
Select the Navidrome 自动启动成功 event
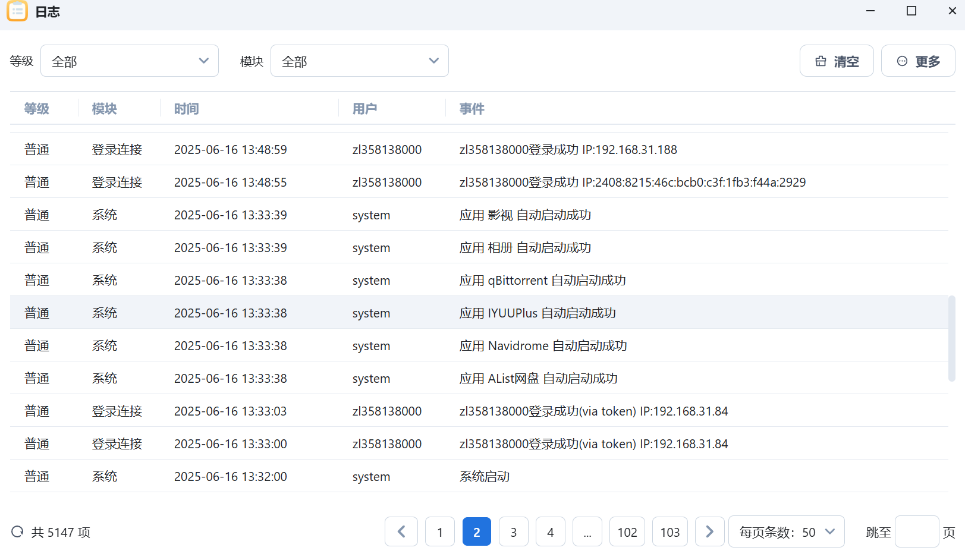[479, 345]
